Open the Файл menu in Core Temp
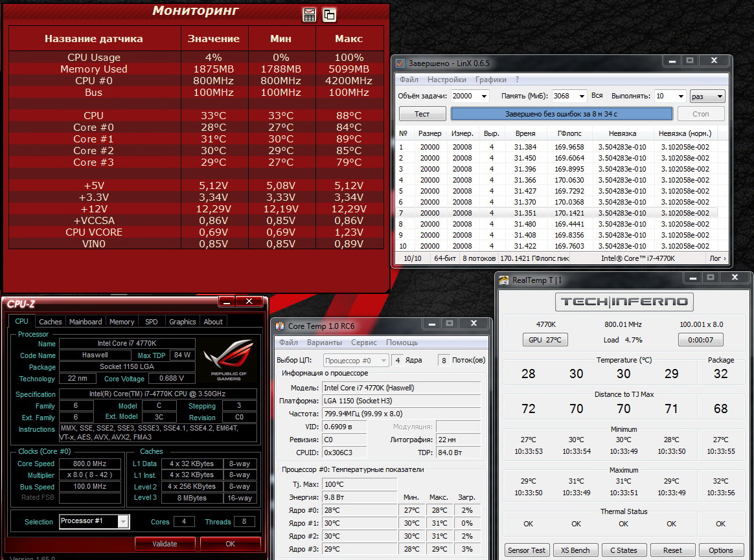 [x=288, y=342]
